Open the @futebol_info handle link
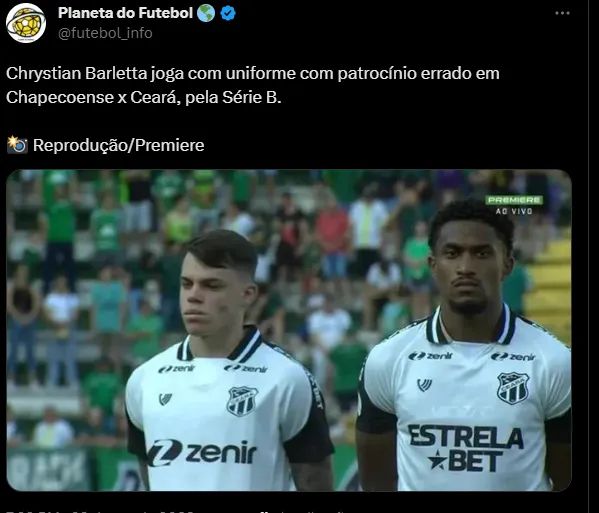The height and width of the screenshot is (513, 599). (x=105, y=33)
